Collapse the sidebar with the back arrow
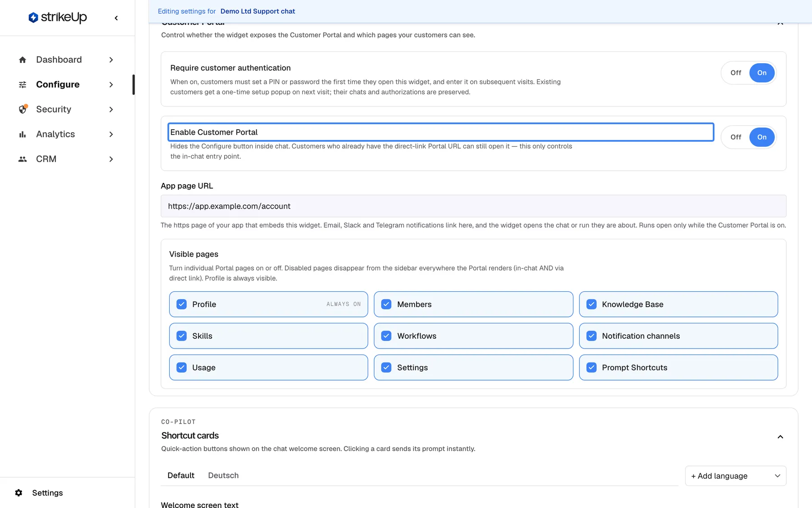 [116, 18]
